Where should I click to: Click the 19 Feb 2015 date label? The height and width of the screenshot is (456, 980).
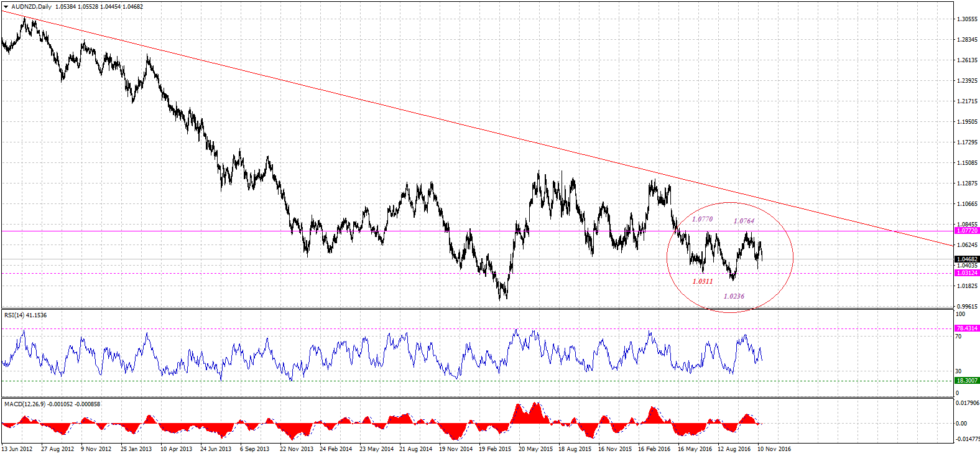point(495,449)
